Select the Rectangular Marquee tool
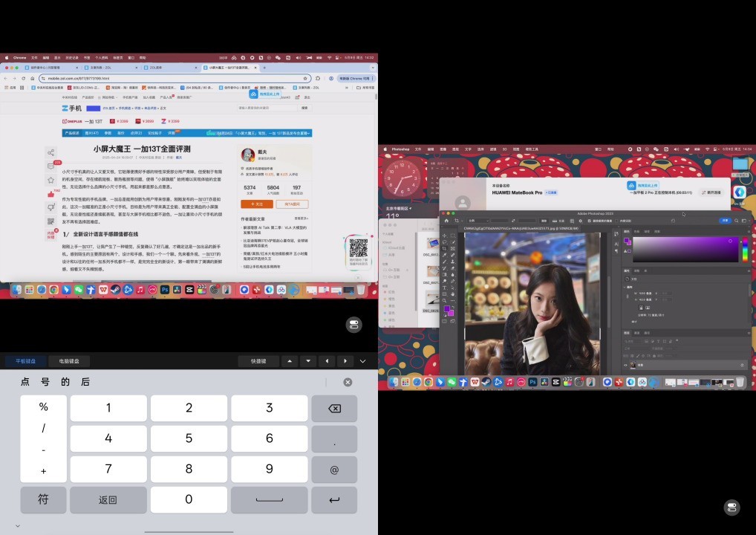 tap(452, 236)
